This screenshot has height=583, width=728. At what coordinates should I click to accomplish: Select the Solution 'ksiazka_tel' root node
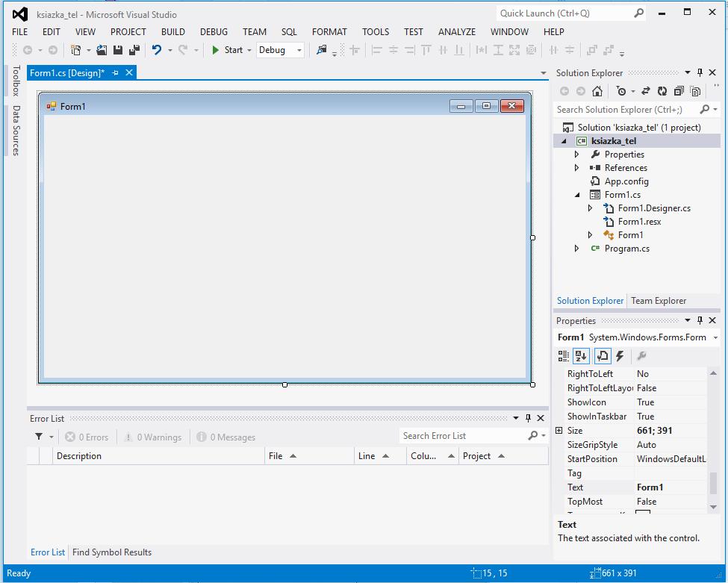click(x=639, y=128)
